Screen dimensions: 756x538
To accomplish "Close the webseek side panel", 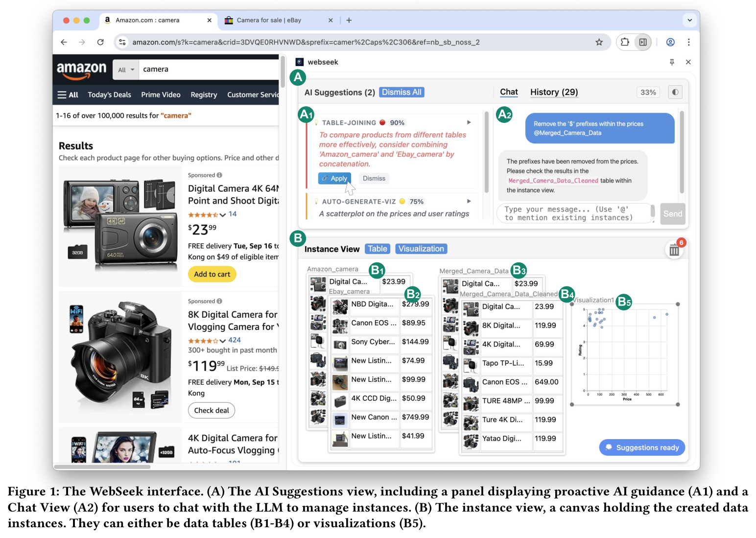I will [x=688, y=62].
